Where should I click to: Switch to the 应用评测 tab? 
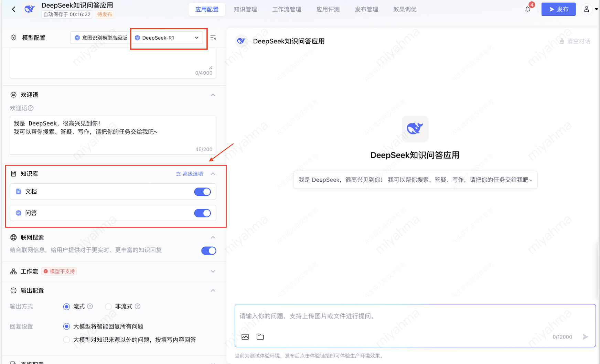pyautogui.click(x=328, y=9)
